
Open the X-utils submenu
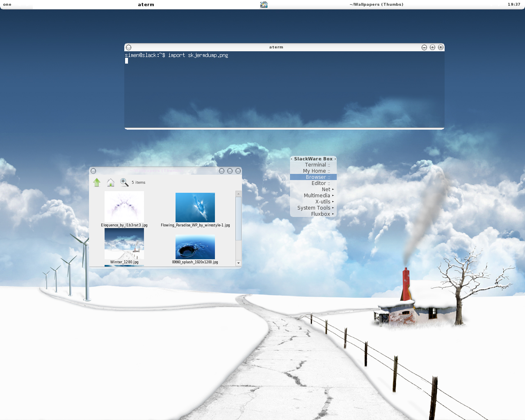point(313,202)
